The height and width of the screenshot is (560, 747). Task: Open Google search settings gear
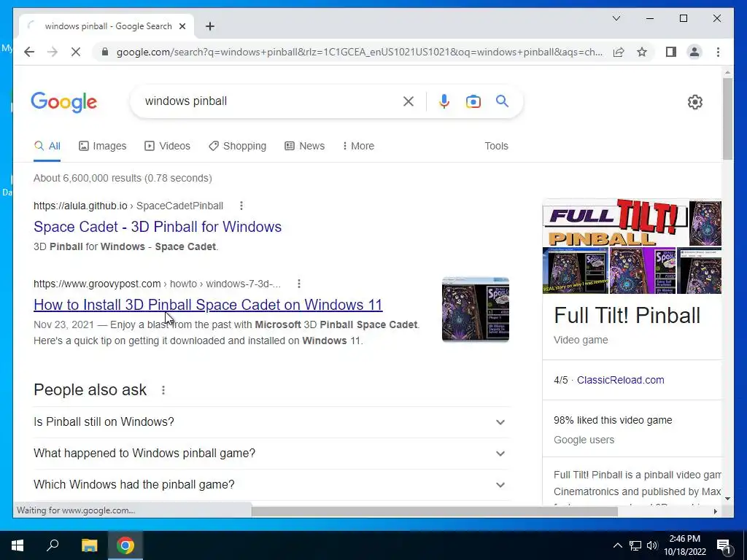point(695,102)
